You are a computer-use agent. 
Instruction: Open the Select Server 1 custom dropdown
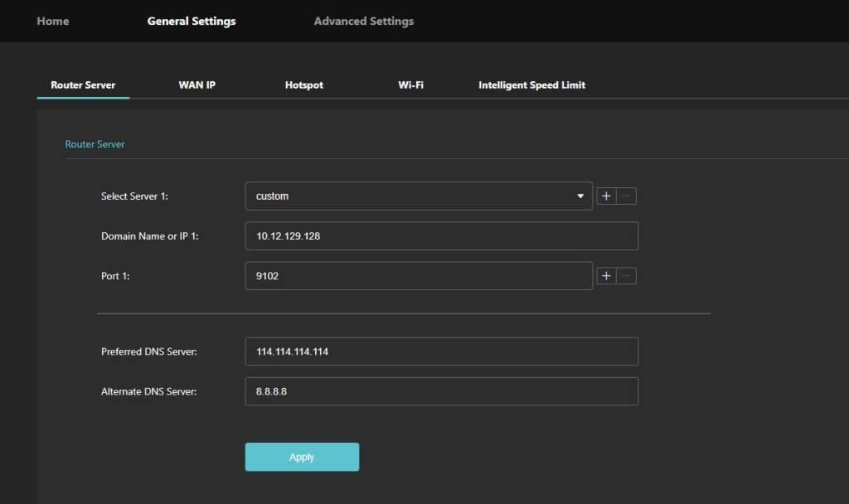[419, 196]
